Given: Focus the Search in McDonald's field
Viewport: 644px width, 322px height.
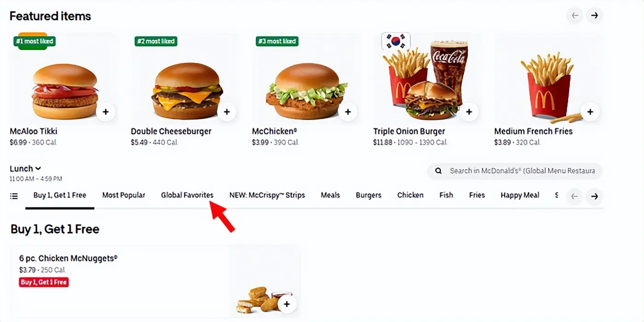Looking at the screenshot, I should [x=515, y=171].
